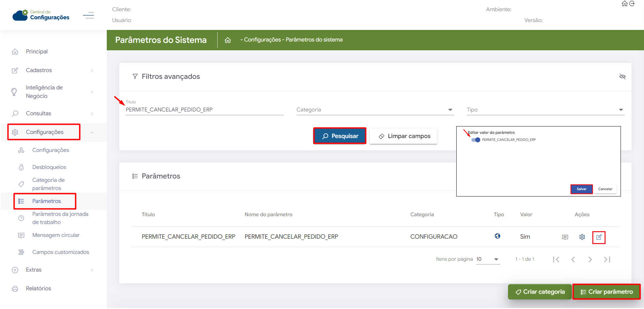Open the items per page dropdown
This screenshot has height=309, width=644.
click(x=488, y=259)
